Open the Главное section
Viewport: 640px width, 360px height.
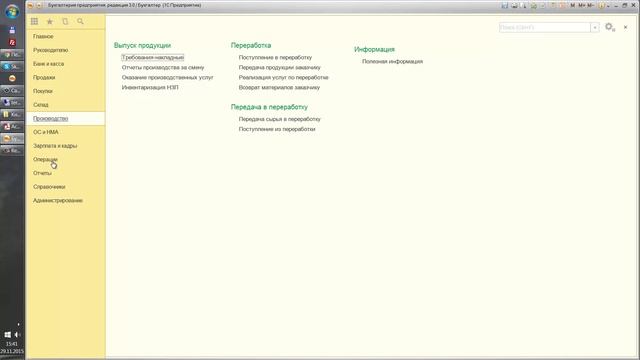43,36
